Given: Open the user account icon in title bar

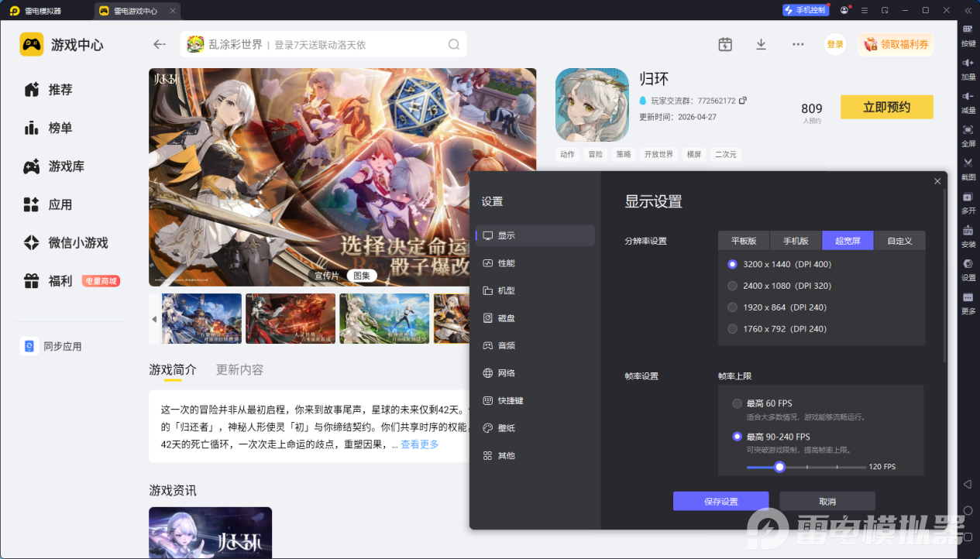Looking at the screenshot, I should coord(844,10).
